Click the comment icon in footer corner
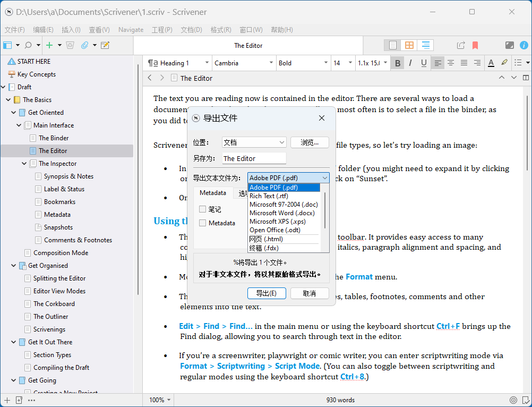Image resolution: width=532 pixels, height=407 pixels. (525, 400)
